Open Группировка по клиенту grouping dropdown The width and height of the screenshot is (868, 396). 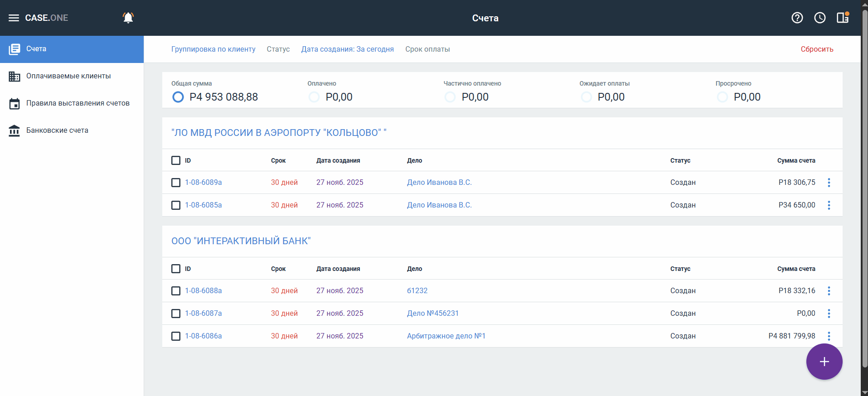[x=213, y=49]
